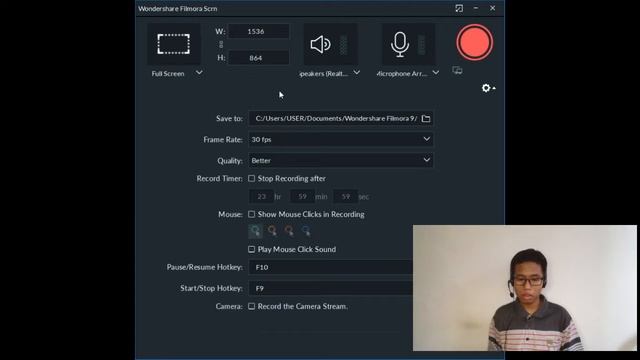Minimize the Filmora Scrn window
Screen dimensions: 640x360
[476, 8]
